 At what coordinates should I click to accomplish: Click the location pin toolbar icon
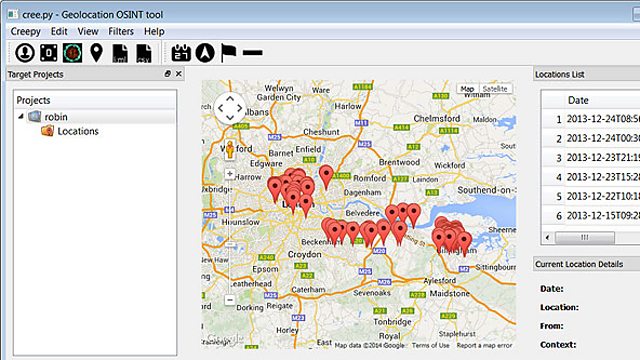click(x=96, y=53)
